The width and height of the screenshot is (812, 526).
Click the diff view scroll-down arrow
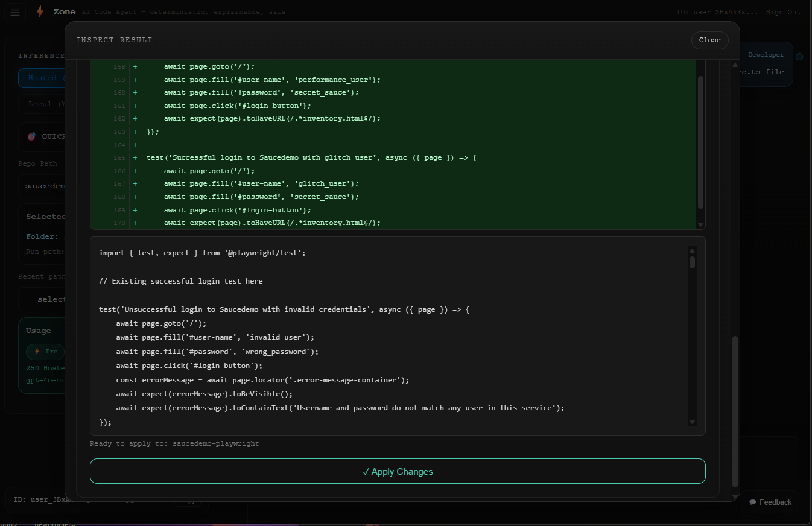(700, 224)
